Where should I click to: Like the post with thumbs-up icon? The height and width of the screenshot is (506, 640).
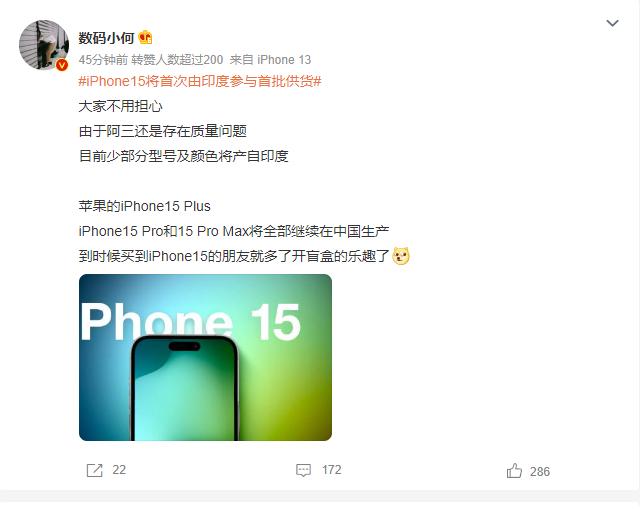click(x=514, y=471)
